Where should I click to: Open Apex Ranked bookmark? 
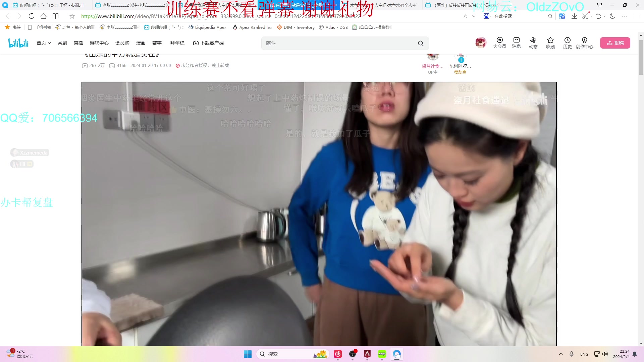click(x=252, y=27)
